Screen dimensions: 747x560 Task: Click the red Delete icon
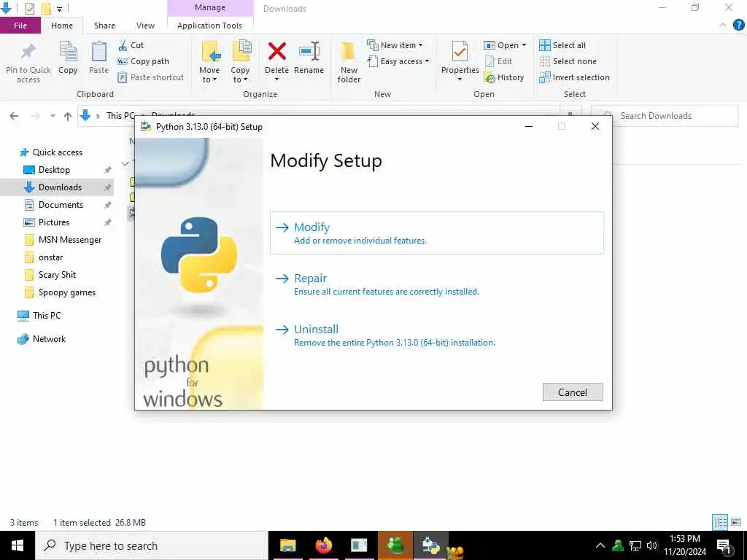pyautogui.click(x=276, y=52)
